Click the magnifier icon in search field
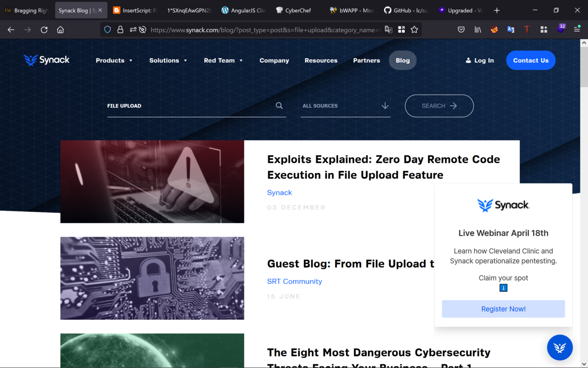The height and width of the screenshot is (368, 588). [279, 105]
